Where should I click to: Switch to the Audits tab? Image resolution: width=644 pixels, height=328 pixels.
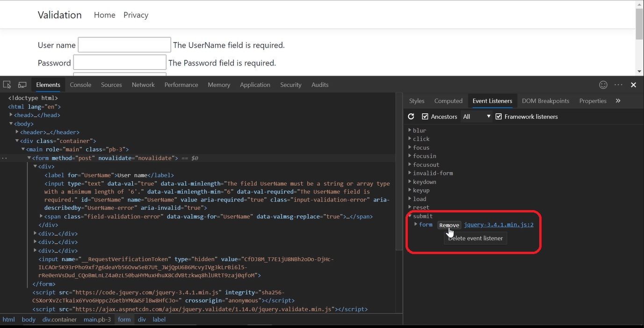(x=320, y=85)
